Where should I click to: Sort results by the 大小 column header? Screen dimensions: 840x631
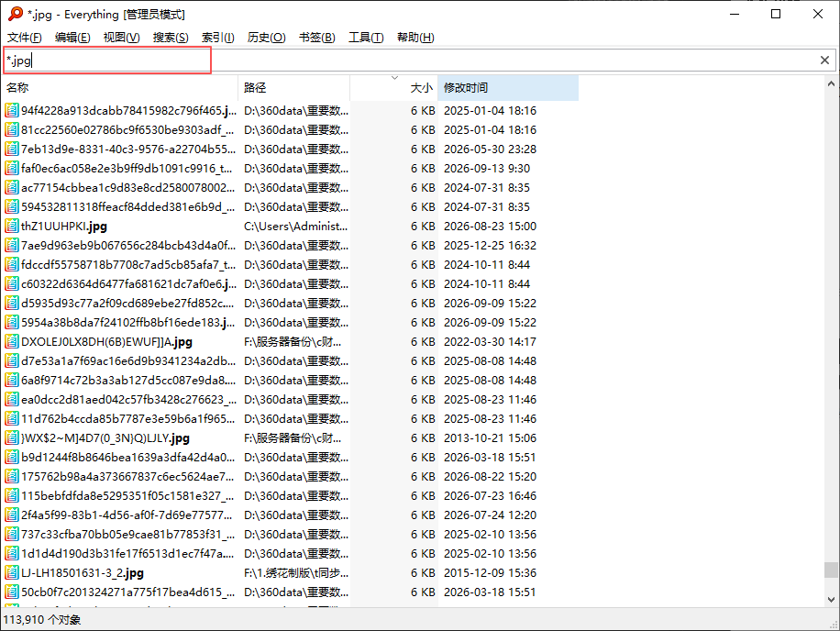[x=393, y=88]
